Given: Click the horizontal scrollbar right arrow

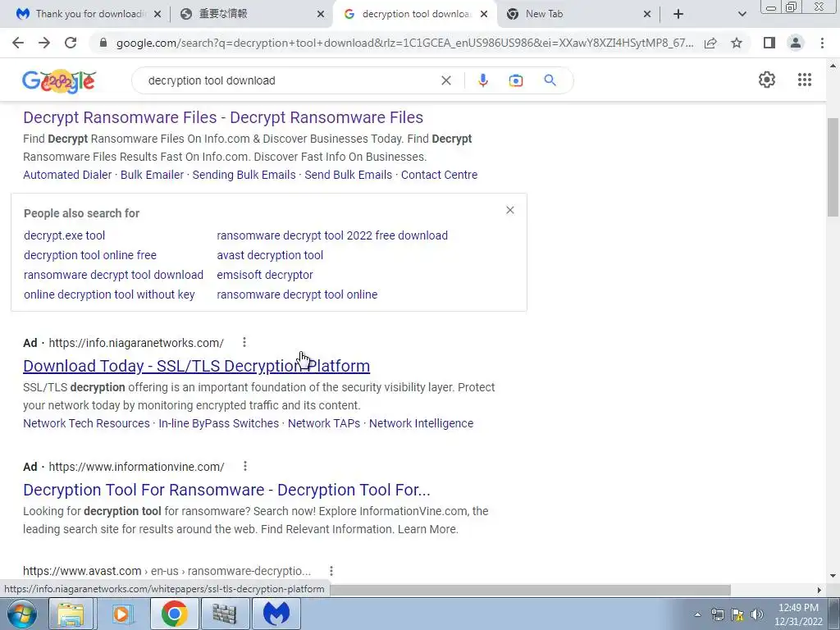Looking at the screenshot, I should pyautogui.click(x=819, y=590).
